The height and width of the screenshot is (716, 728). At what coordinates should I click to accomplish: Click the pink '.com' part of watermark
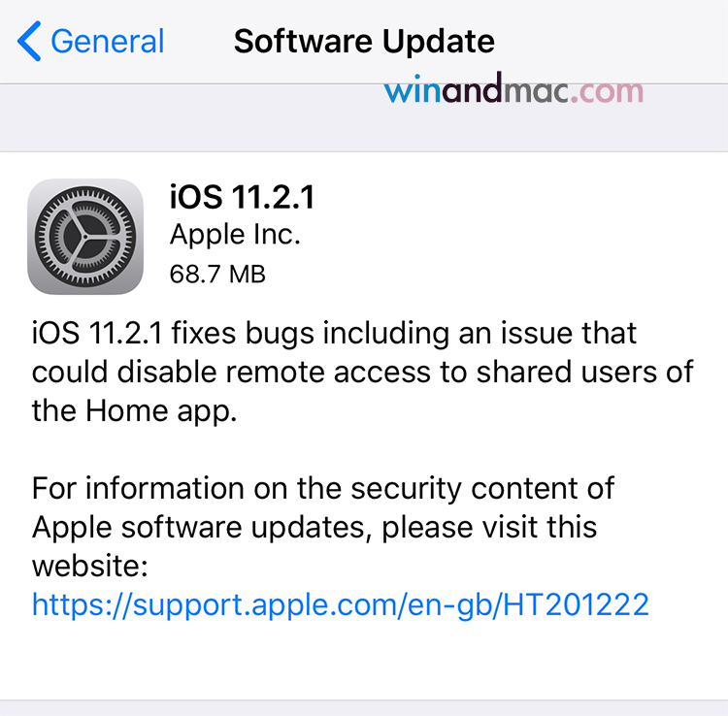[x=607, y=91]
